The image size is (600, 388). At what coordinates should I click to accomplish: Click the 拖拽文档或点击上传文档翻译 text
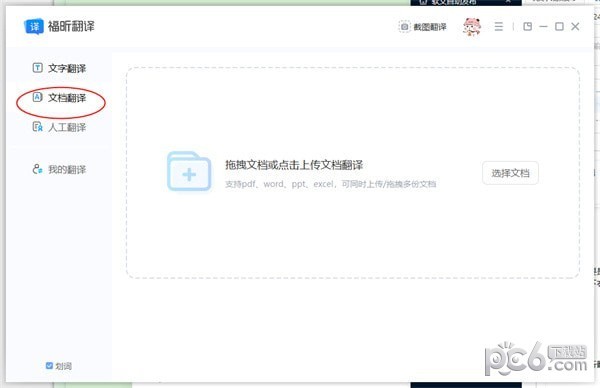coord(293,165)
